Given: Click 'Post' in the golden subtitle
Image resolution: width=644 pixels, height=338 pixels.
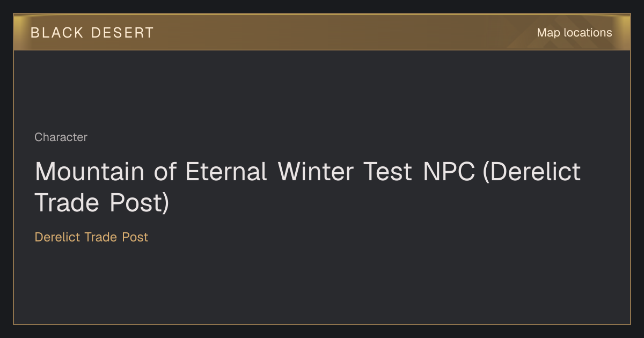Looking at the screenshot, I should pos(135,237).
